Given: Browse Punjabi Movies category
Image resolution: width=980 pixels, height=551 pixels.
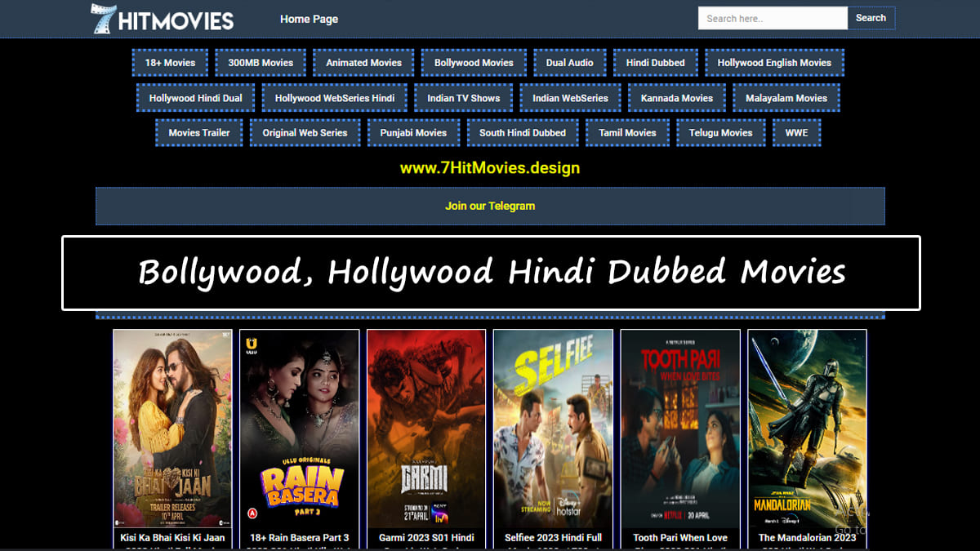Looking at the screenshot, I should pos(413,132).
